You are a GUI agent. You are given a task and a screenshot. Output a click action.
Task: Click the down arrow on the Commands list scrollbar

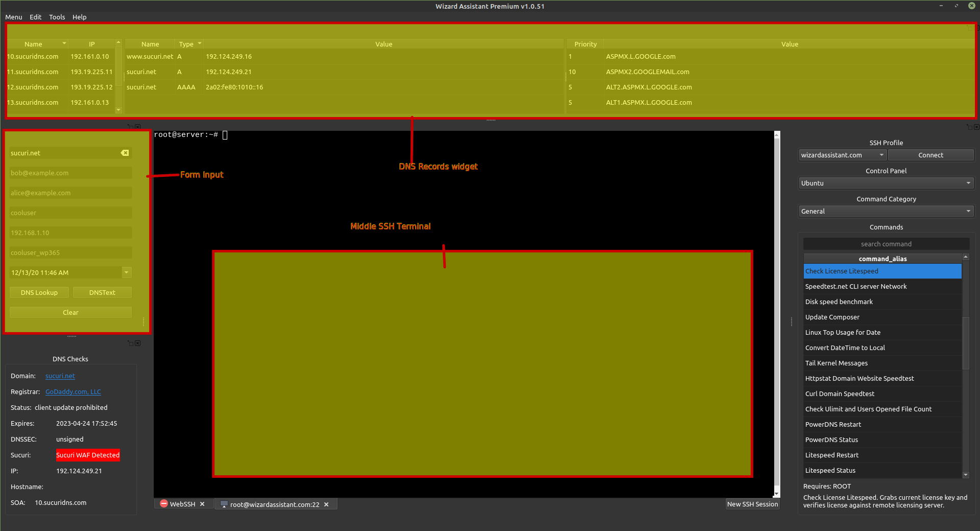(965, 475)
